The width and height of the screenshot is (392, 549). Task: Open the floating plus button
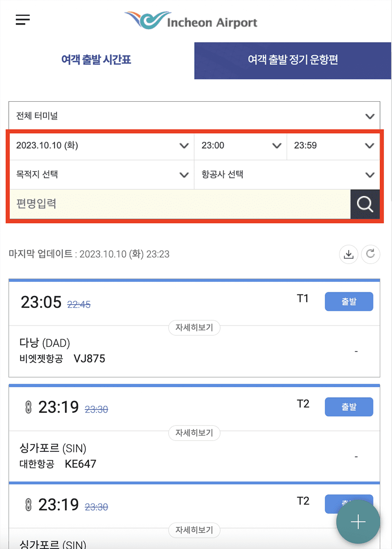tap(358, 522)
